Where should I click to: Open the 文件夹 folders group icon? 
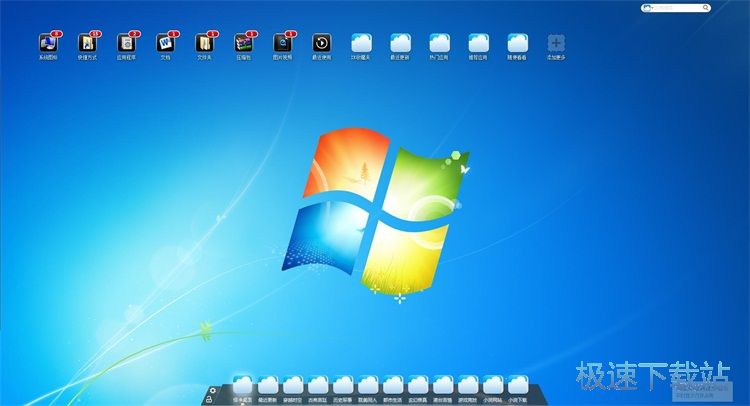204,43
